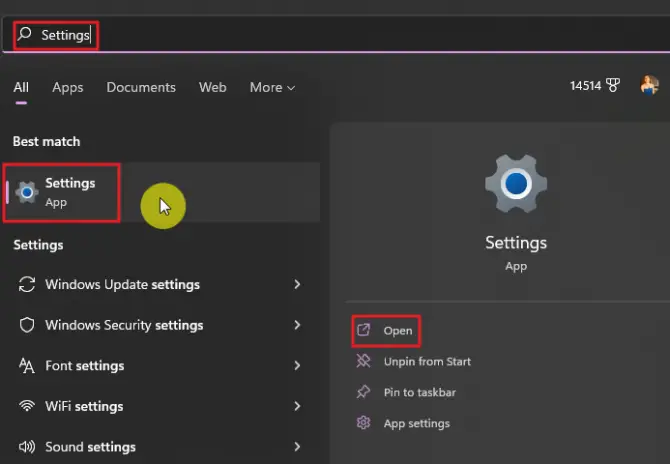This screenshot has width=670, height=464.
Task: Open Windows Security settings result
Action: (x=161, y=325)
